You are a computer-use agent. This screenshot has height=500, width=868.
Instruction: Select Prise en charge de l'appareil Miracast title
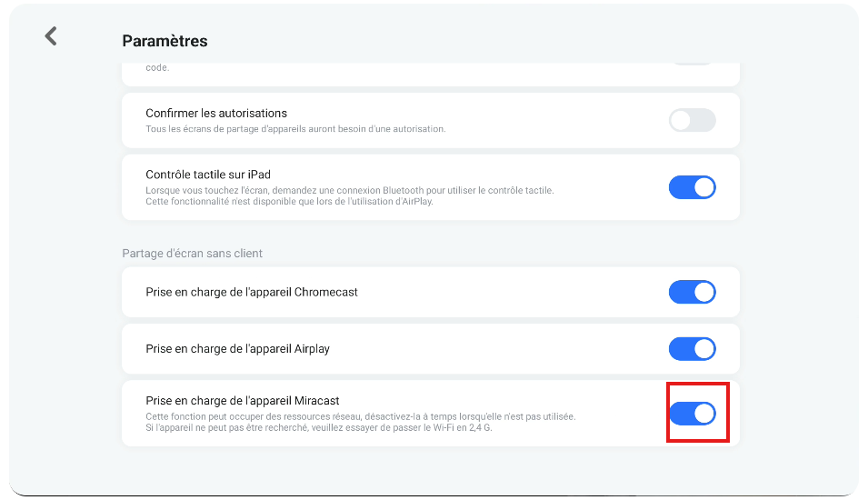pyautogui.click(x=243, y=400)
